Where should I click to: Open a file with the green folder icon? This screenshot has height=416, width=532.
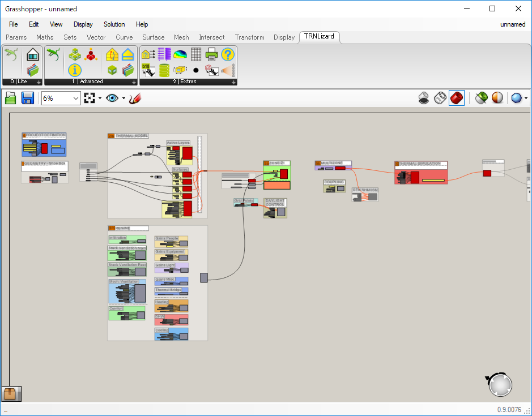(11, 98)
